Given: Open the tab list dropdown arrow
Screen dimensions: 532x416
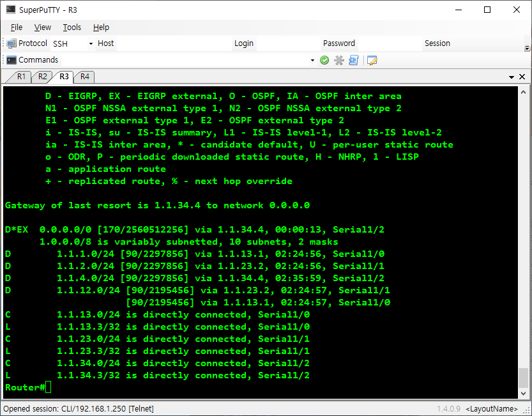Looking at the screenshot, I should point(512,77).
